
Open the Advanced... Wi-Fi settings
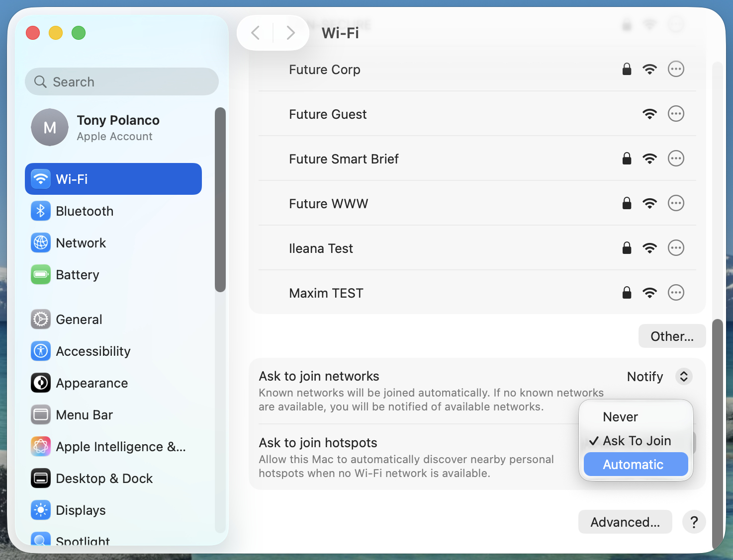click(x=625, y=522)
